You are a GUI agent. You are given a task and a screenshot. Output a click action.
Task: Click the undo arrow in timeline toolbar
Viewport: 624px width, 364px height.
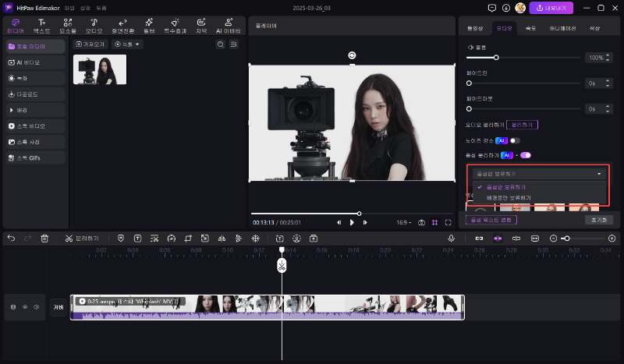click(x=11, y=238)
